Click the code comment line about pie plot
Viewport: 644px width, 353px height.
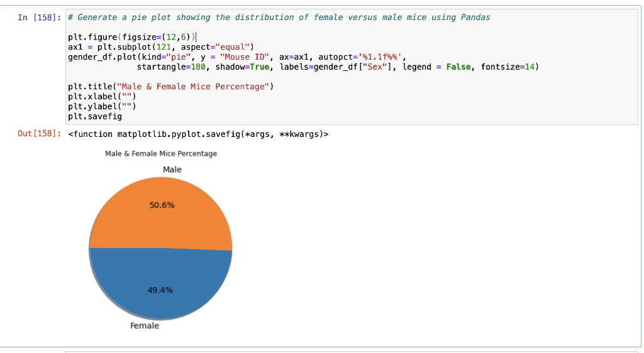pyautogui.click(x=279, y=17)
